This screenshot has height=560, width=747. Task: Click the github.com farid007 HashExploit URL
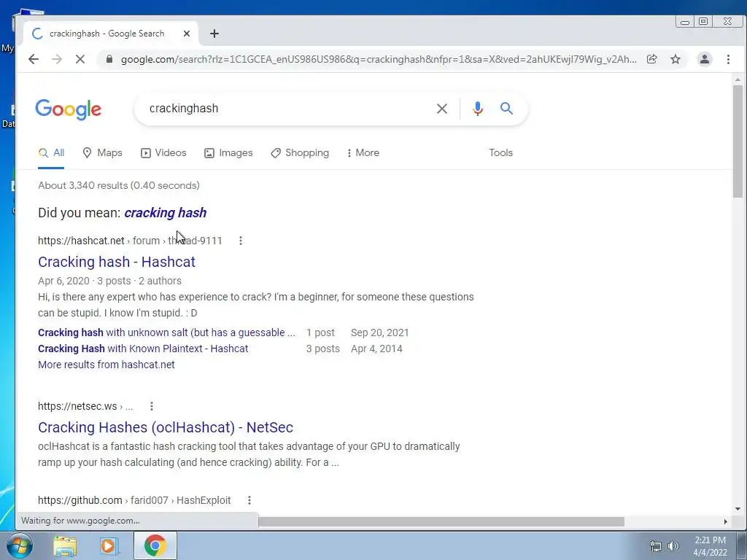[134, 500]
